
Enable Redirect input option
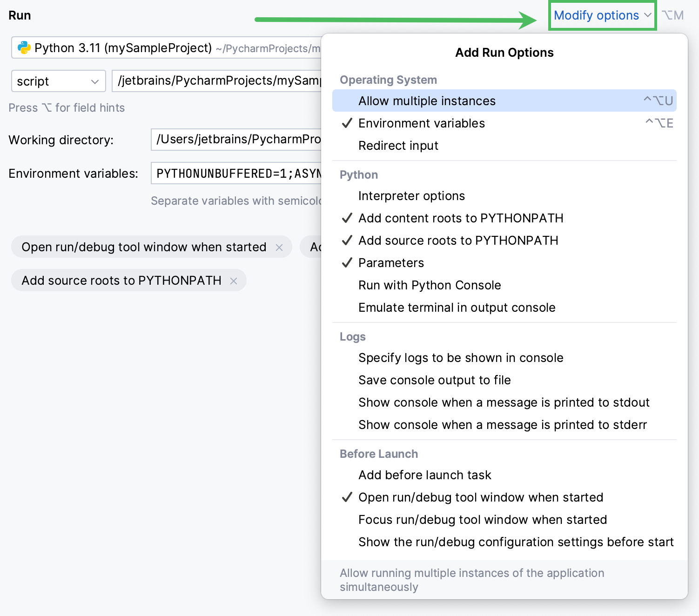click(x=398, y=145)
